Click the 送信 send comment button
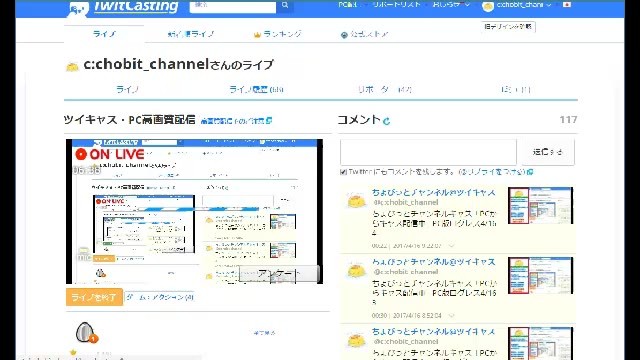This screenshot has height=360, width=640. tap(548, 152)
